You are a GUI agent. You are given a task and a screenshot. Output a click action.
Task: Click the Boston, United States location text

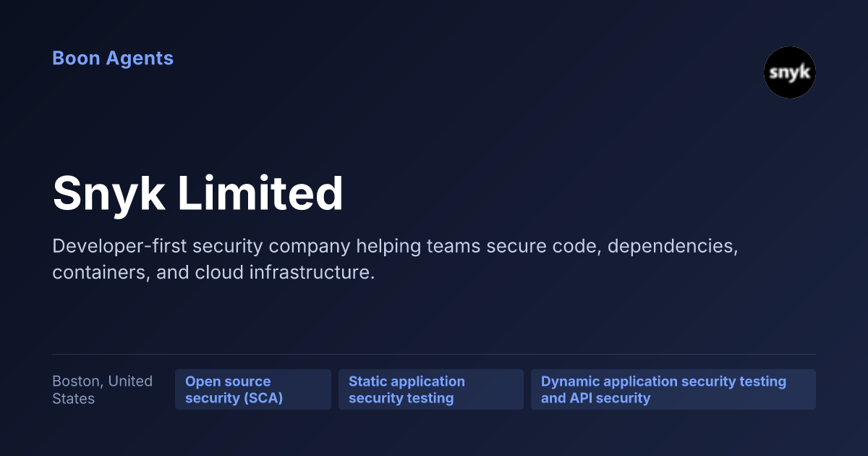tap(103, 389)
